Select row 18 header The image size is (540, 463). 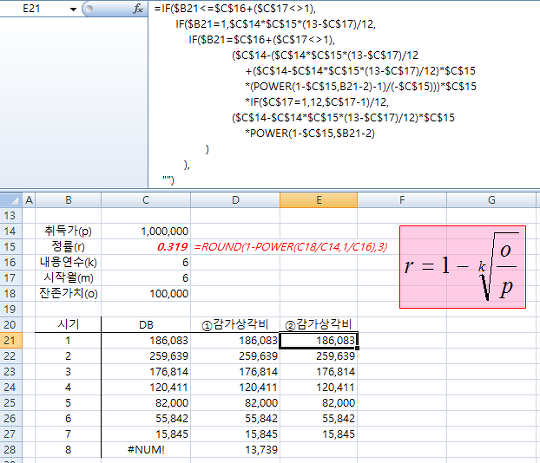[11, 294]
